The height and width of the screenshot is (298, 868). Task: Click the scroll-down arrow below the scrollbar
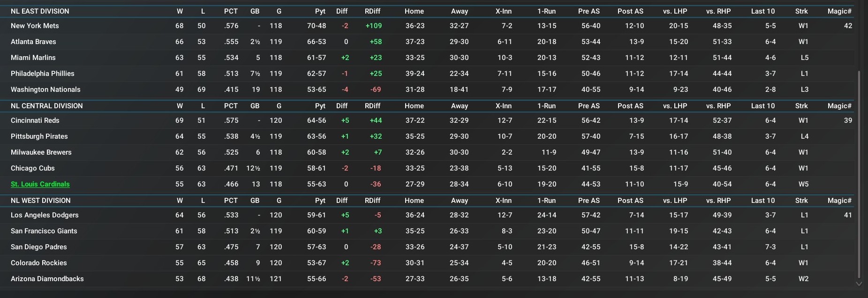(859, 283)
